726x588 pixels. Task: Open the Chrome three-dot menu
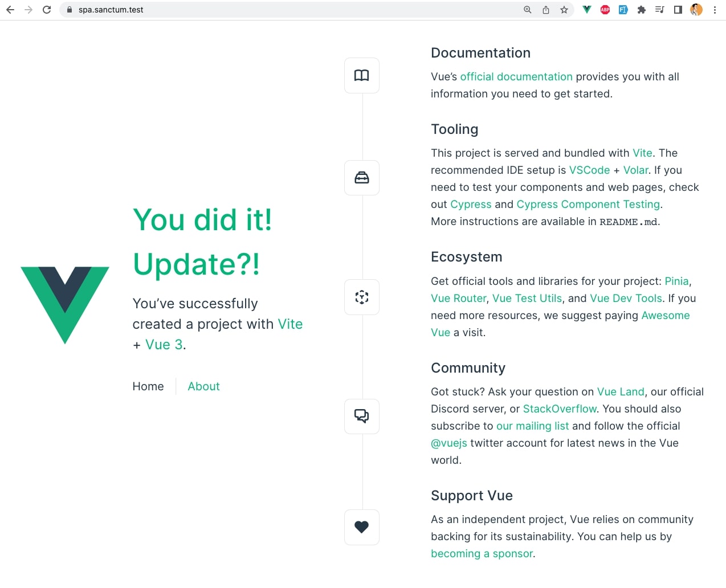coord(715,10)
